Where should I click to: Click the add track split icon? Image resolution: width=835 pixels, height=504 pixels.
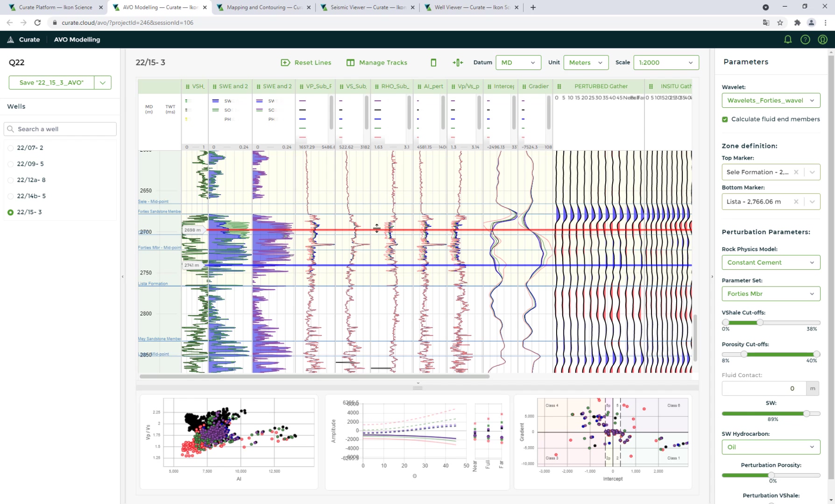point(458,63)
